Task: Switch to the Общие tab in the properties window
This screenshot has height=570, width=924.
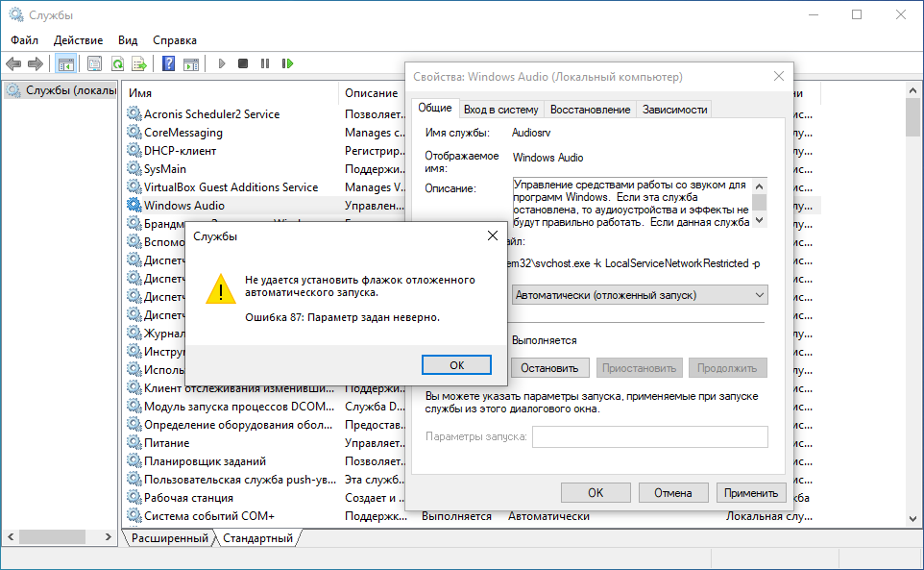Action: click(435, 108)
